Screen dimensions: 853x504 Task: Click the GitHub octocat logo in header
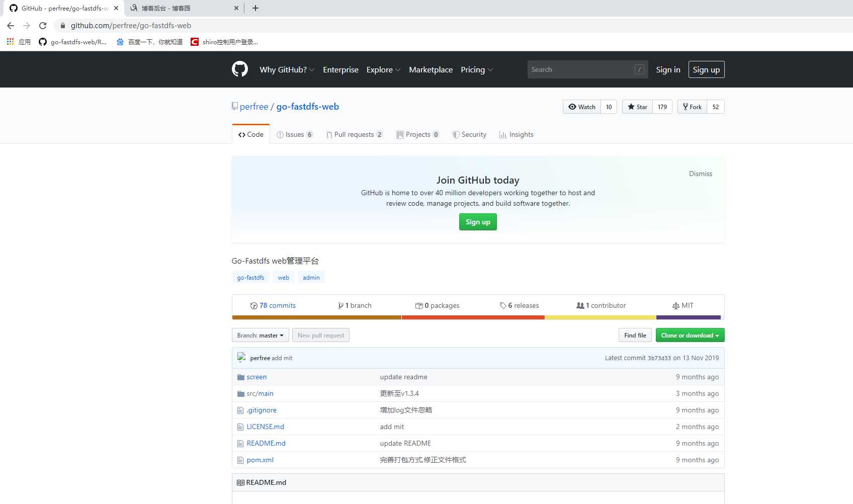point(240,69)
